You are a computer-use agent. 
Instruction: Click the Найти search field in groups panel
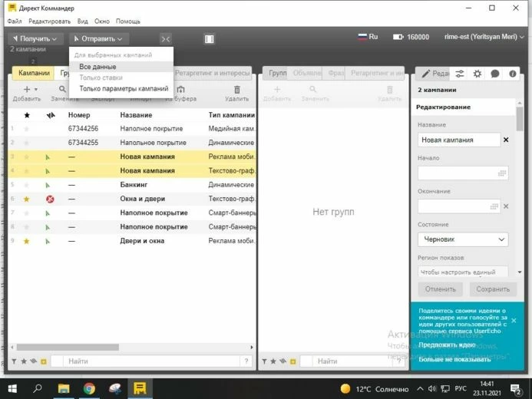353,361
